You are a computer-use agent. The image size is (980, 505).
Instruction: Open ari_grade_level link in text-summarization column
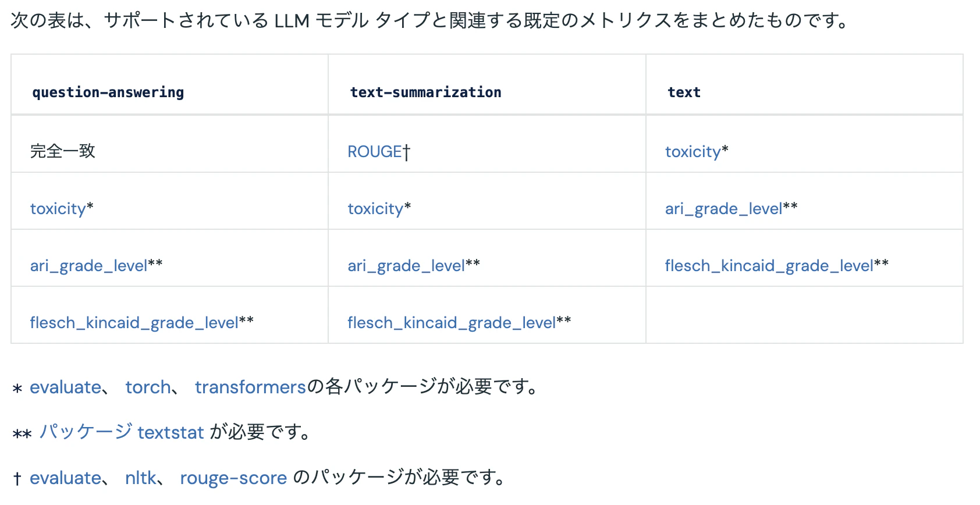click(x=406, y=265)
